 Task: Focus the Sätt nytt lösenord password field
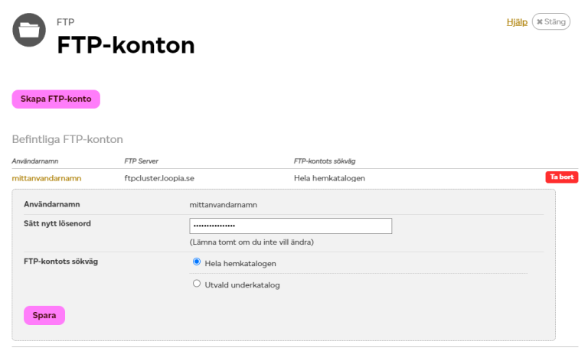[x=291, y=226]
